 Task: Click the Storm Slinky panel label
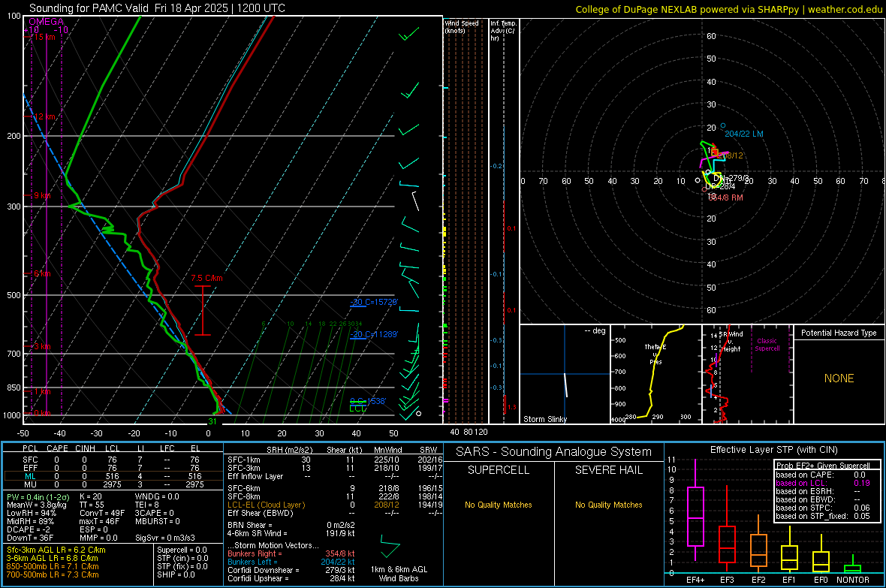pos(544,419)
